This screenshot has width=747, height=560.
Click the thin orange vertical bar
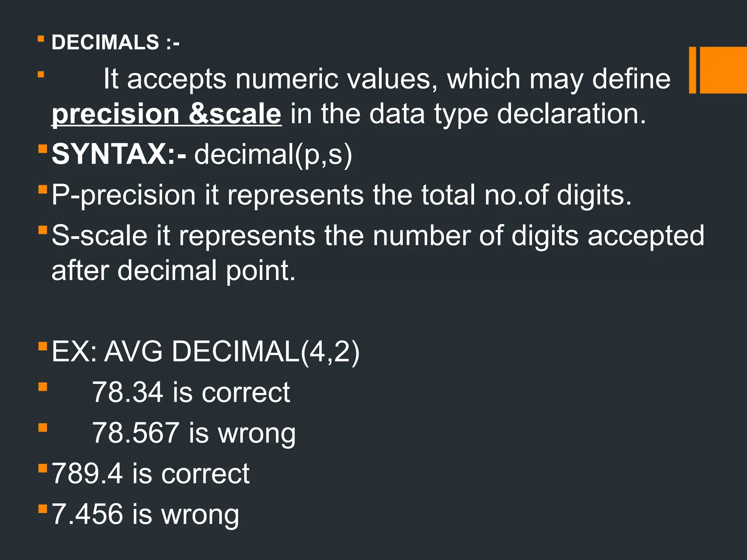[x=692, y=70]
